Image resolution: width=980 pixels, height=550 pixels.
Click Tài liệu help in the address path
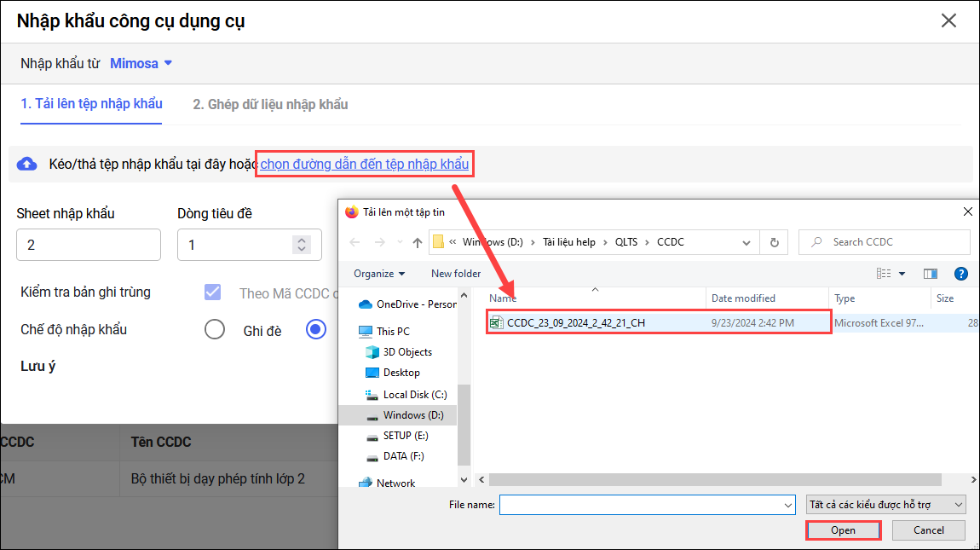click(568, 242)
